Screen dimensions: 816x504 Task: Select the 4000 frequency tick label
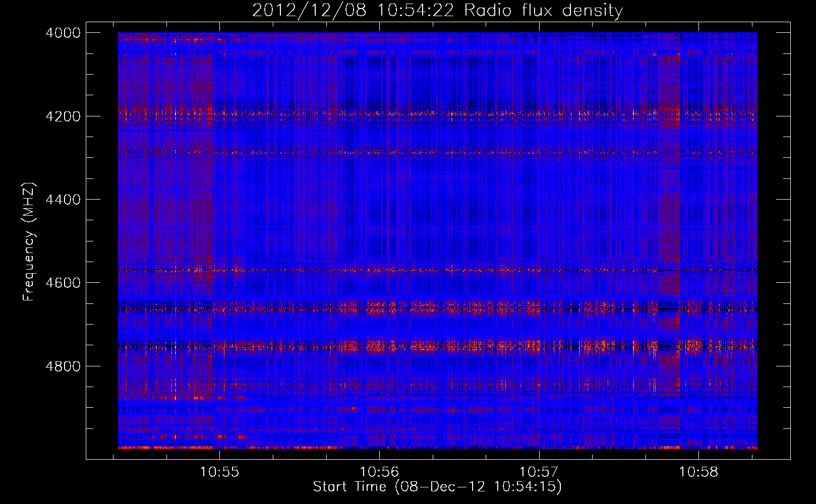(x=63, y=33)
